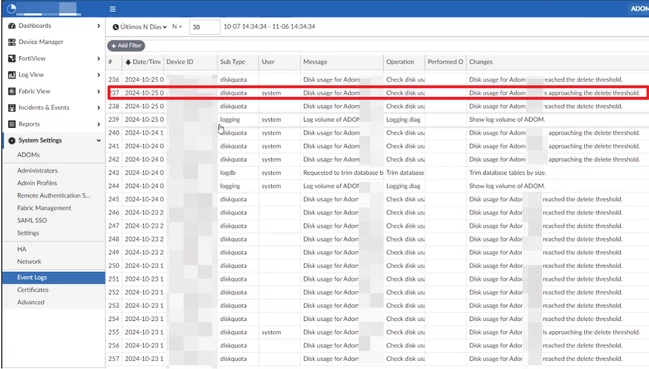Open the Device Manager menu item
649x369 pixels.
coord(41,42)
